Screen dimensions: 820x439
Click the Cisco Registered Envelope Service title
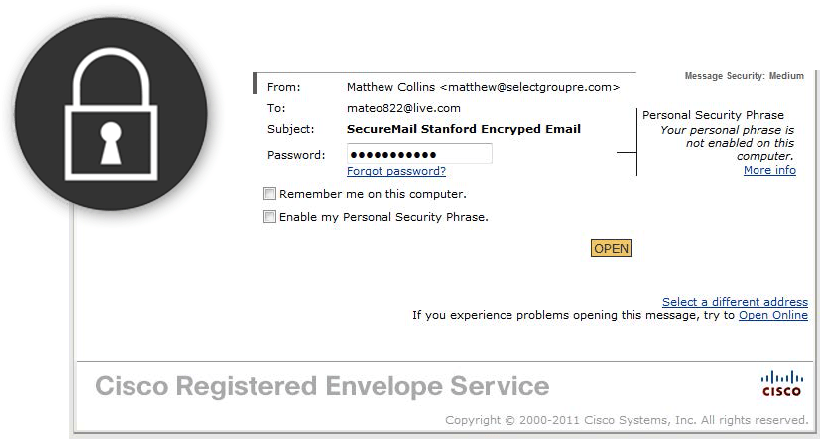tap(321, 386)
